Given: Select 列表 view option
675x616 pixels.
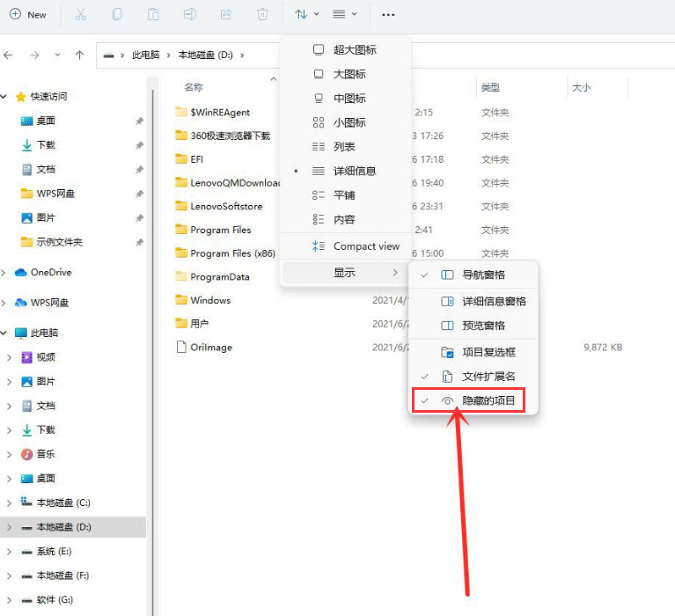Looking at the screenshot, I should tap(345, 147).
